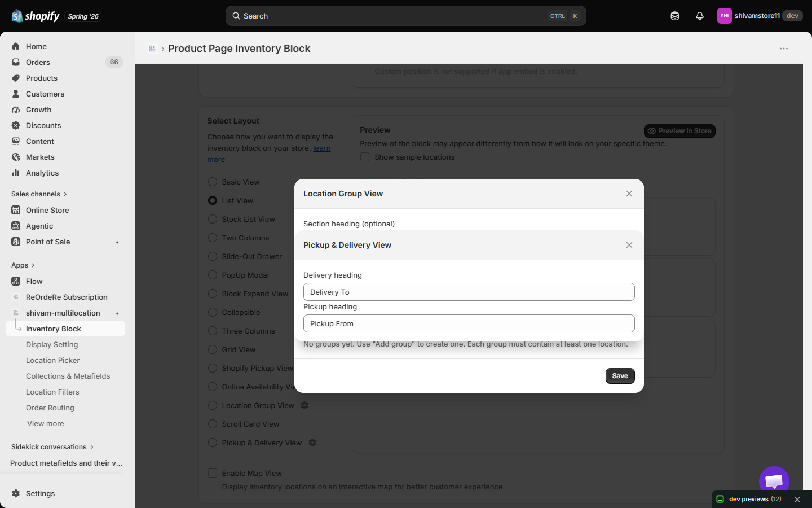Expand the Apps section

point(23,265)
